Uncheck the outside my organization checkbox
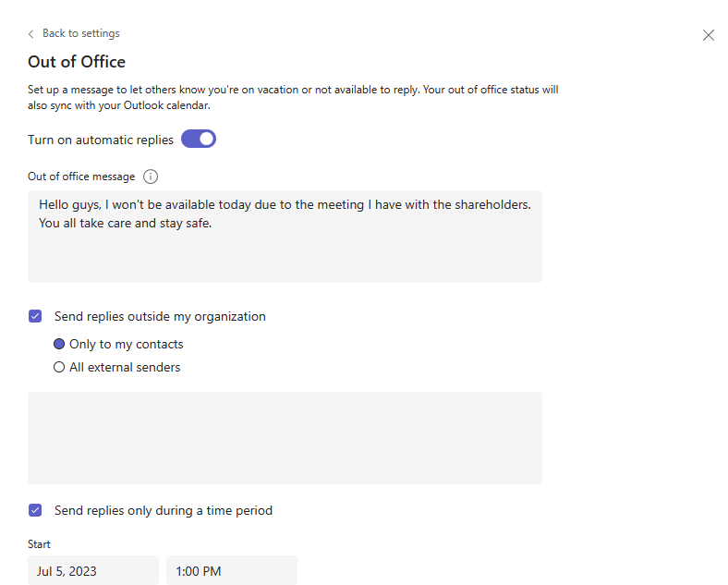 tap(35, 316)
